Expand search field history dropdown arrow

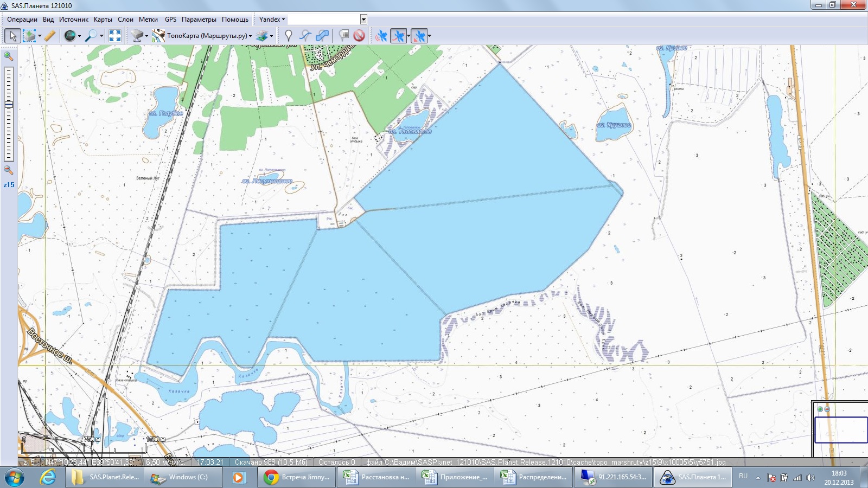(x=363, y=20)
